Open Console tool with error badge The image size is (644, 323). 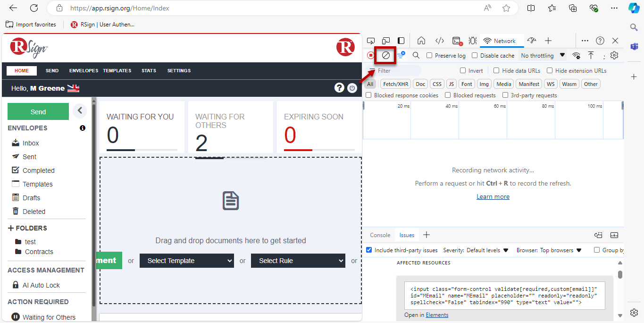pos(457,41)
